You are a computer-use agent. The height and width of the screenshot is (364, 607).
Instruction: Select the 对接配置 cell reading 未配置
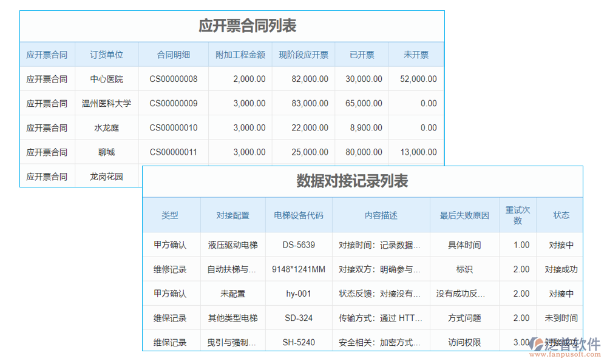point(234,293)
